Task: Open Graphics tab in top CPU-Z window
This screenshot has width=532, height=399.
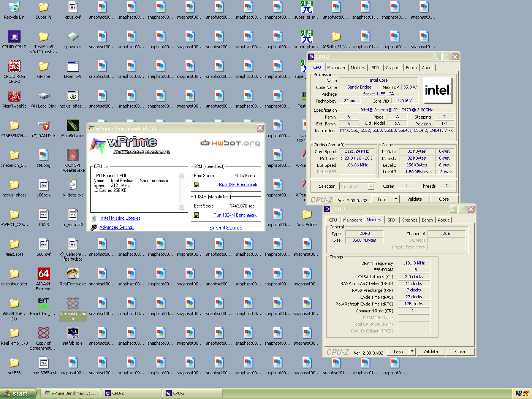Action: pos(393,68)
